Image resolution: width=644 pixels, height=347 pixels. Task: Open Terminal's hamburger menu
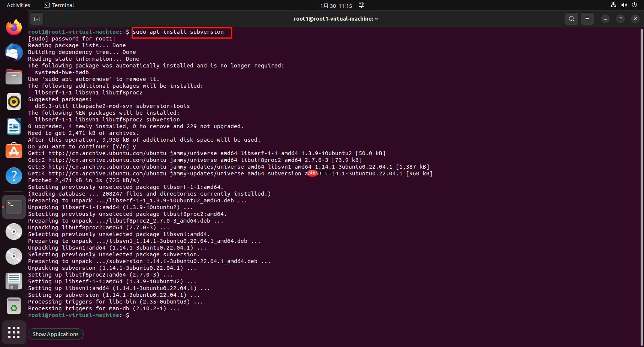pos(587,18)
